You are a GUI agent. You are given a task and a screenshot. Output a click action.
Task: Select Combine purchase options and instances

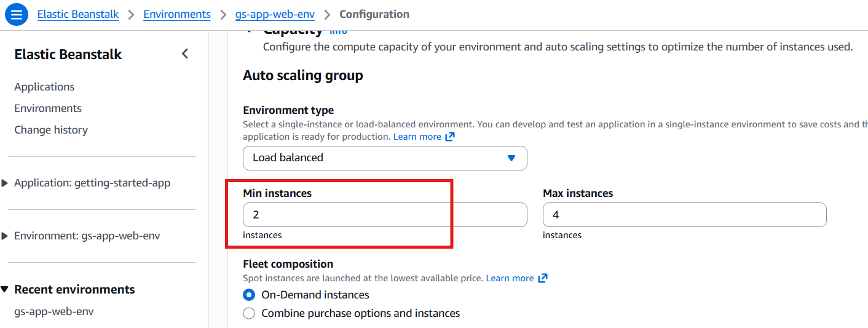coord(249,313)
